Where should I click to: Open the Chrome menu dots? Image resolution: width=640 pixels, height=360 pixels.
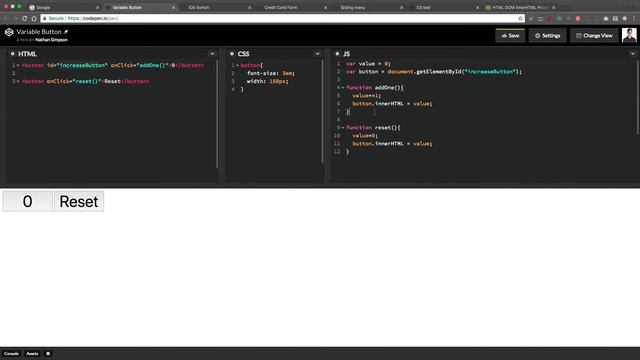click(x=634, y=18)
